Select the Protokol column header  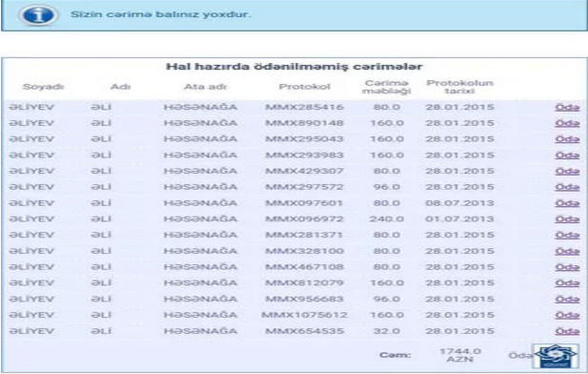coord(305,87)
